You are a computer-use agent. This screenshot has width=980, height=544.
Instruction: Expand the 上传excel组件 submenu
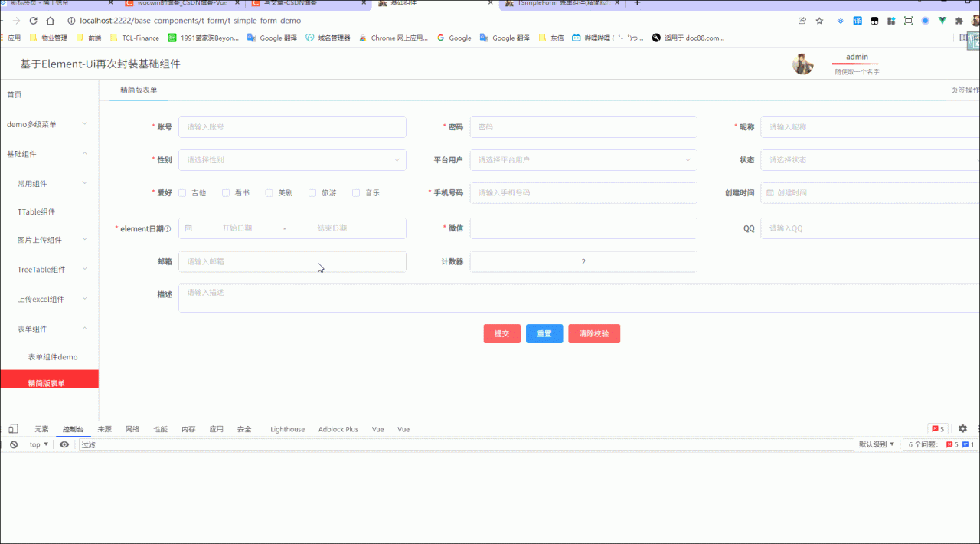click(49, 300)
